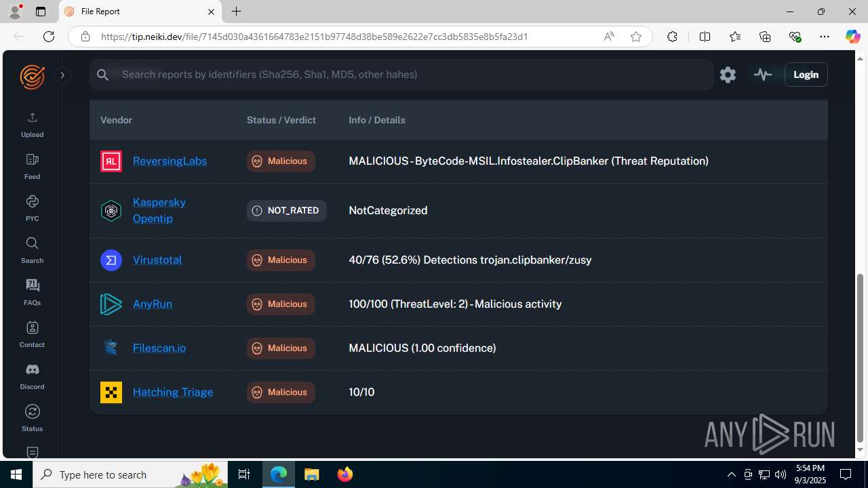Toggle Split screen view

705,37
